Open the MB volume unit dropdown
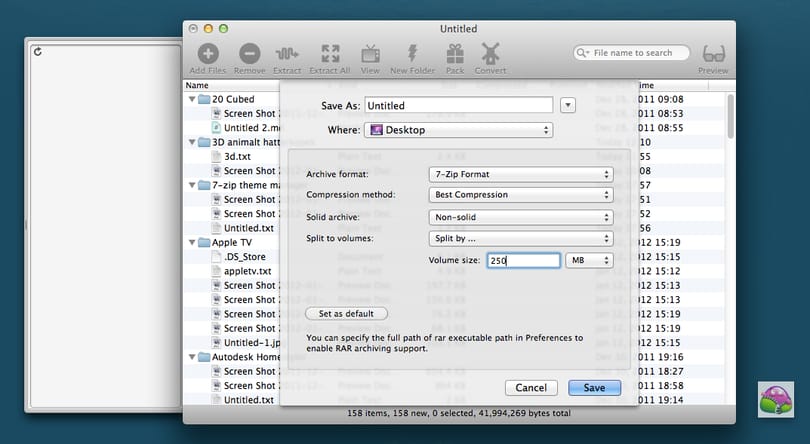Viewport: 810px width, 444px height. [x=589, y=261]
